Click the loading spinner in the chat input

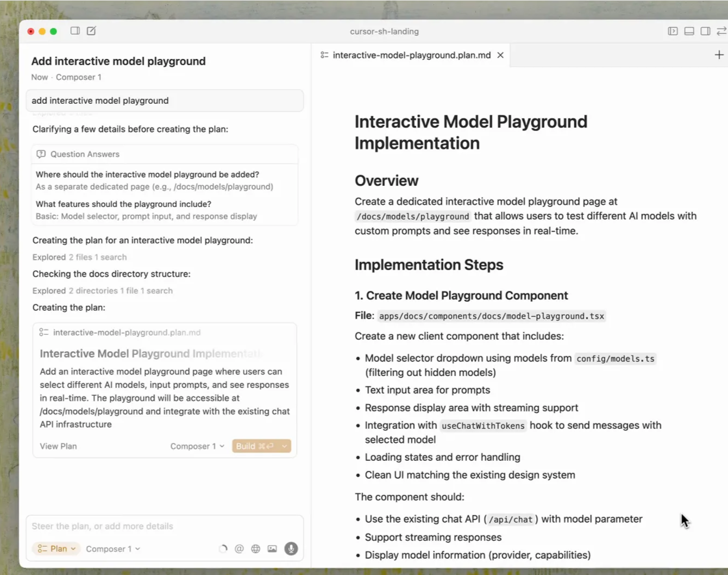coord(223,549)
